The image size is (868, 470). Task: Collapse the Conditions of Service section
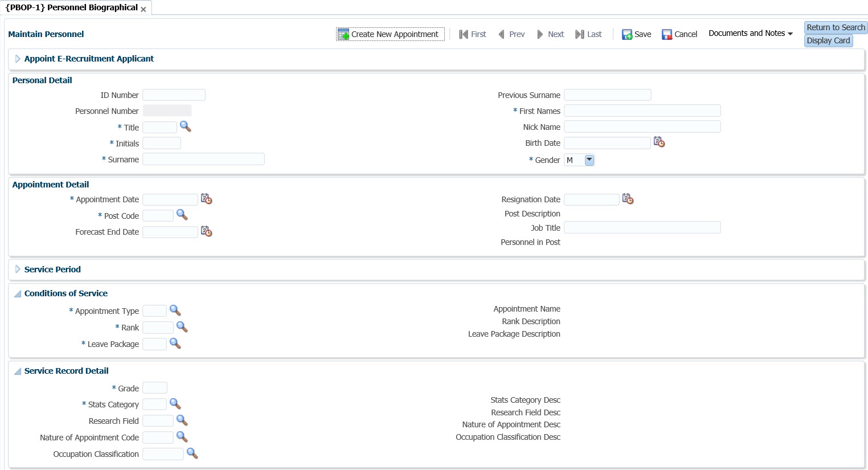coord(18,293)
